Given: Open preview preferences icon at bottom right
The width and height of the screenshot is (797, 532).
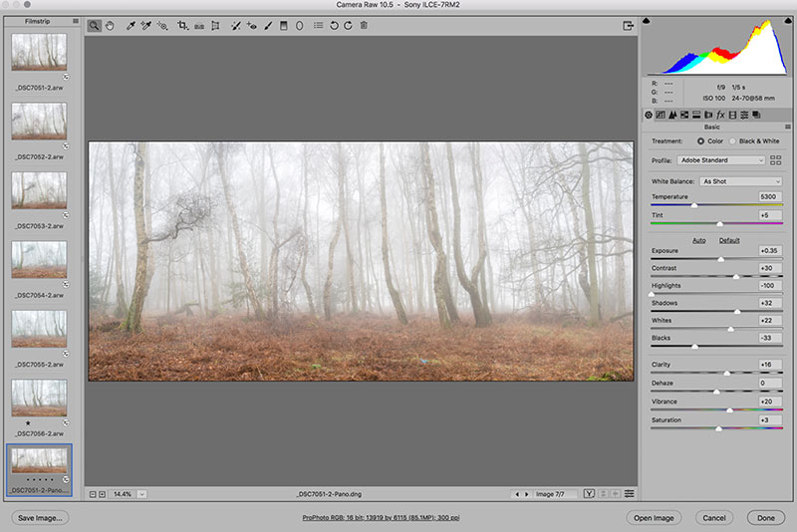Looking at the screenshot, I should click(630, 494).
